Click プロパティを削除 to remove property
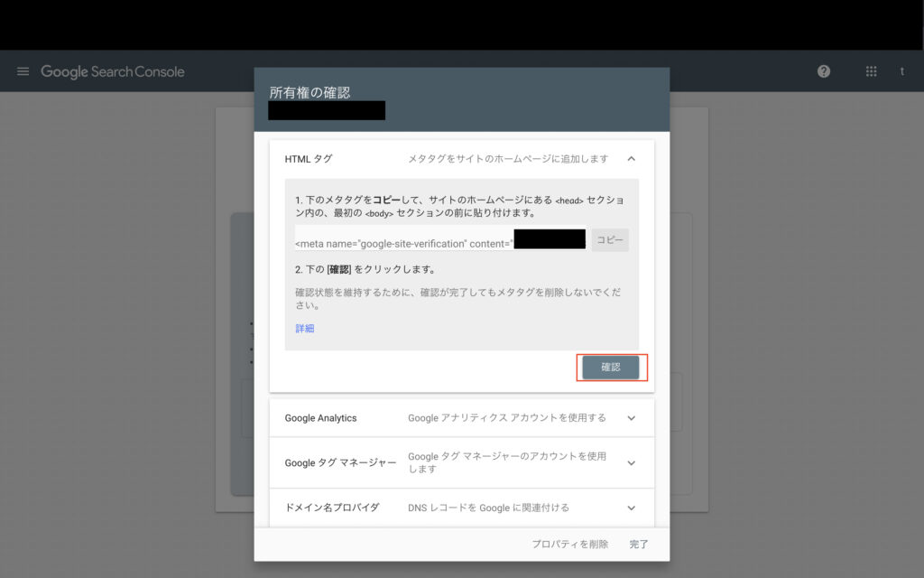The image size is (924, 578). click(570, 544)
